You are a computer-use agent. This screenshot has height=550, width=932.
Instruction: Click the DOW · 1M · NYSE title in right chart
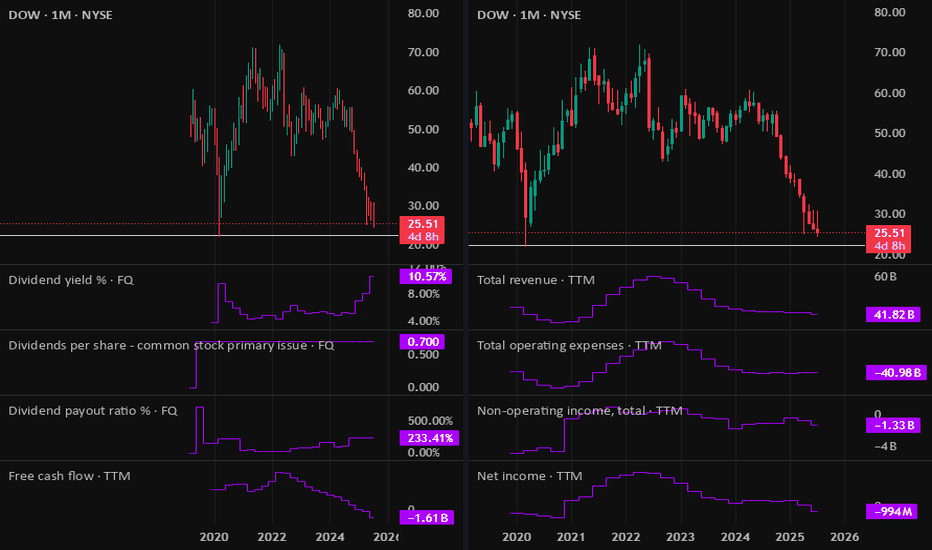coord(528,15)
